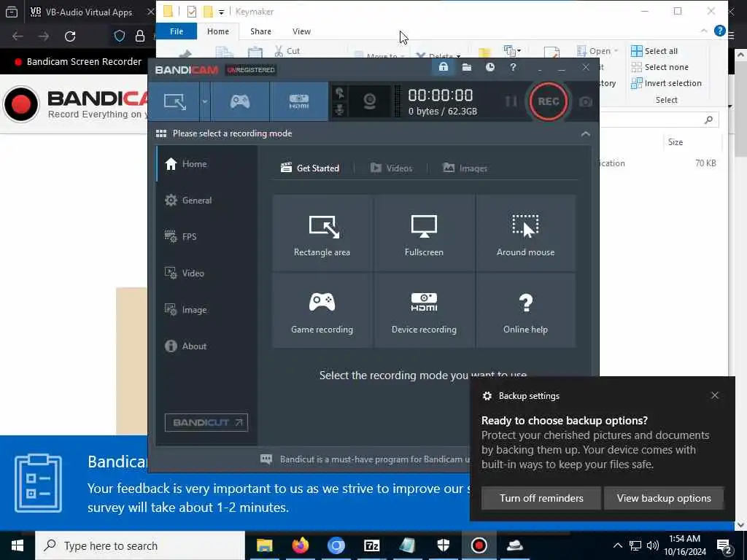Switch to Images tab
The width and height of the screenshot is (747, 560).
[465, 168]
